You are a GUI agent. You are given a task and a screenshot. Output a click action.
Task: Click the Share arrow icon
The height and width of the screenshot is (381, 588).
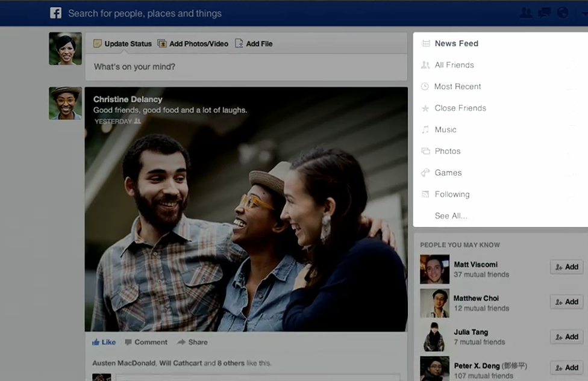[181, 342]
